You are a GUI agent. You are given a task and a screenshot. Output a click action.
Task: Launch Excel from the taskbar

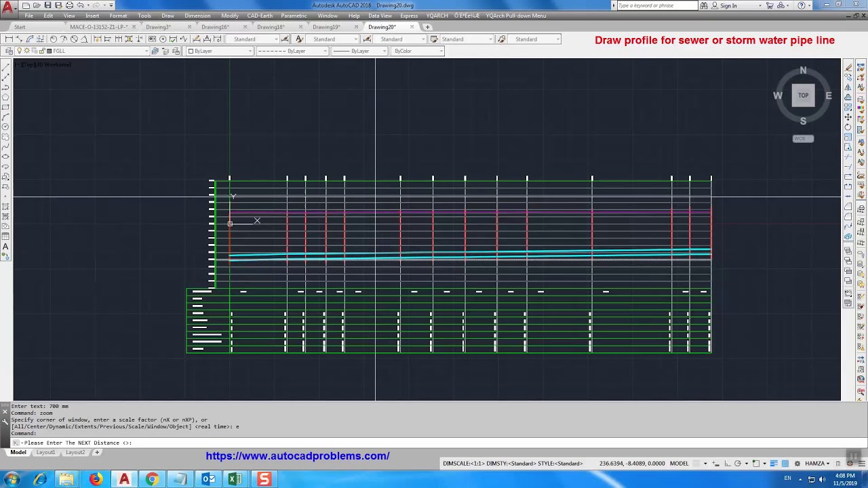(x=235, y=479)
